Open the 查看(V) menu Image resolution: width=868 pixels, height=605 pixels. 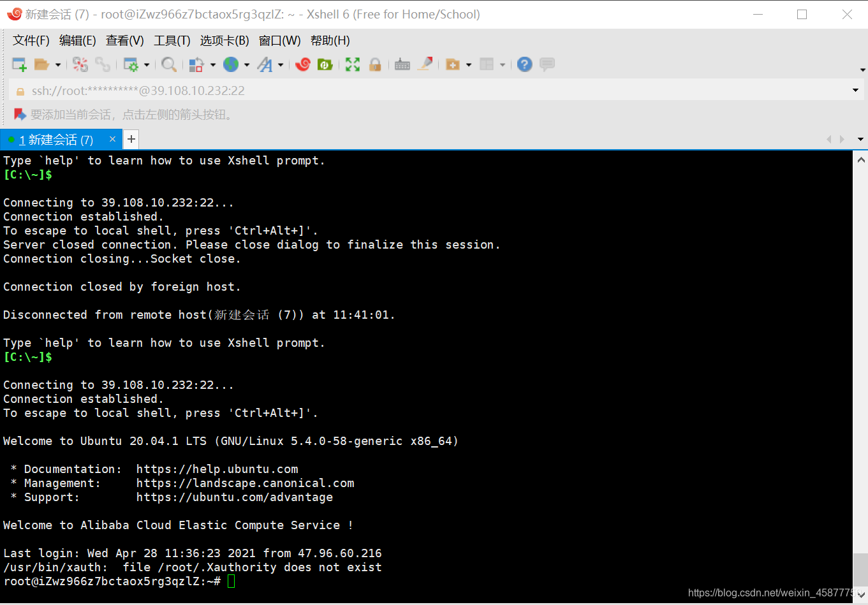(125, 41)
